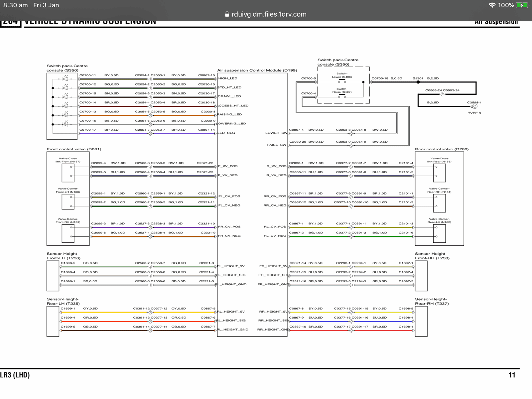This screenshot has height=399, width=532.
Task: Click the HIGH_LED pin label
Action: point(228,78)
